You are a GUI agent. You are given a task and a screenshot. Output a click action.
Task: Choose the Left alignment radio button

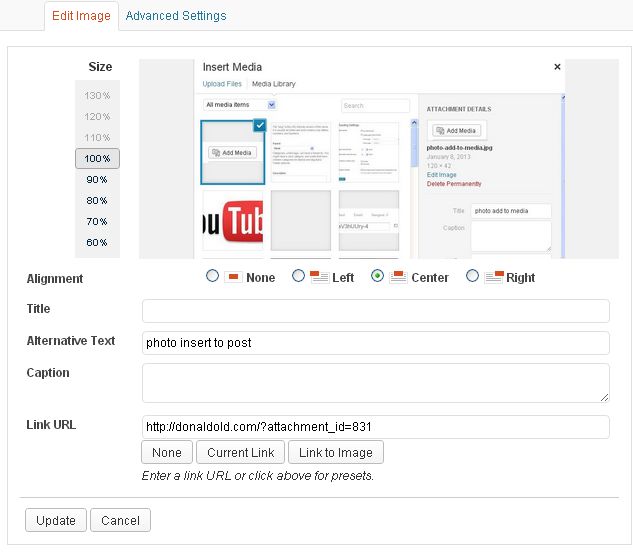click(298, 277)
